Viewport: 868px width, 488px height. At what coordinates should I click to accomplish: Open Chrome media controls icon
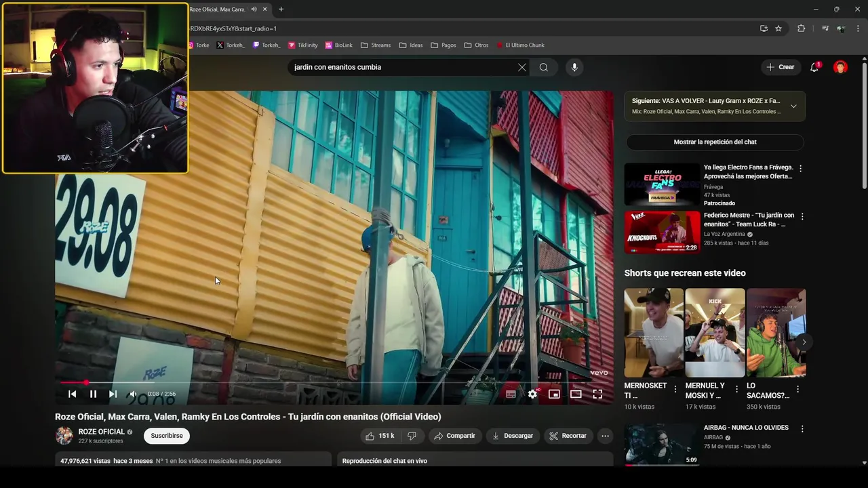(x=825, y=28)
